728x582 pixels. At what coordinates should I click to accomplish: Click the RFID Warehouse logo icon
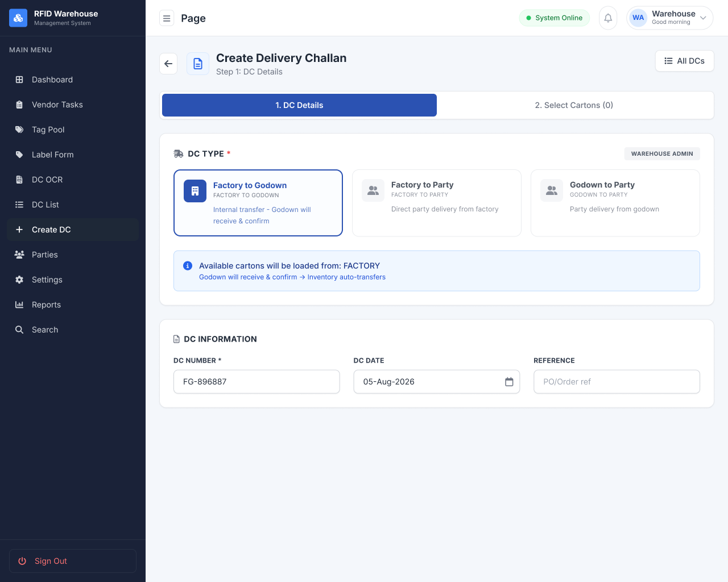click(x=18, y=18)
